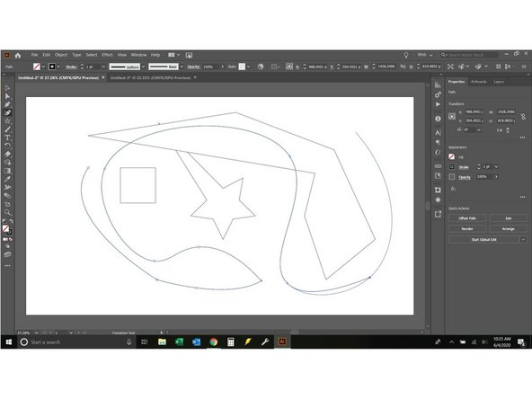Open Google Chrome from the taskbar
Viewport: 532px width, 399px height.
[213, 342]
